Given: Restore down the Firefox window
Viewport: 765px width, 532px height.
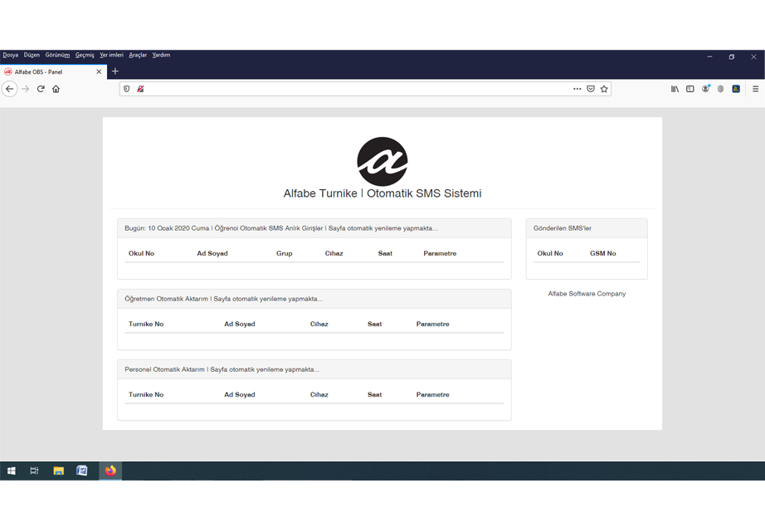Looking at the screenshot, I should pos(732,56).
